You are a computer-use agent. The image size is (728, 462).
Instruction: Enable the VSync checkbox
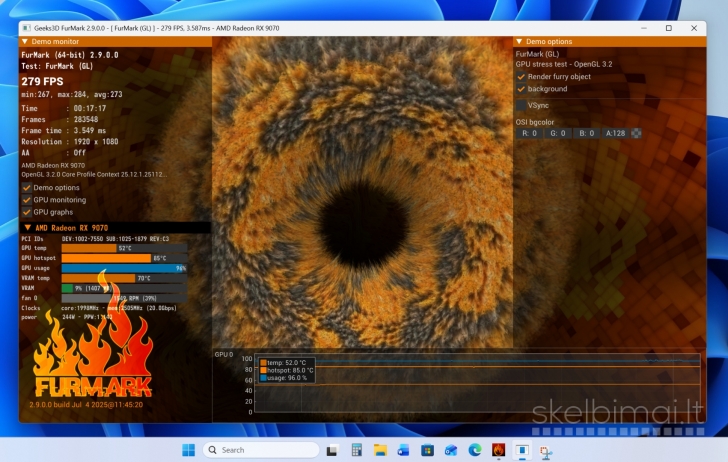521,104
